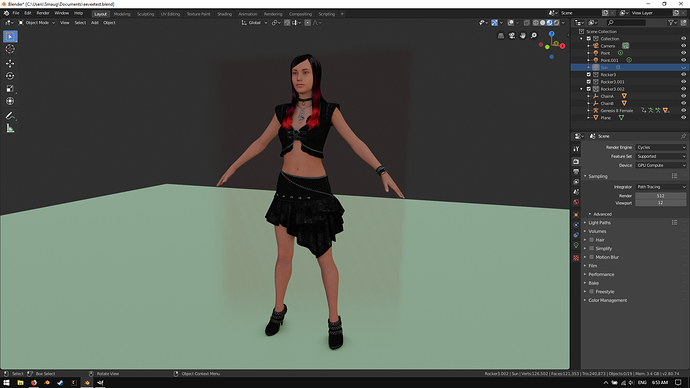This screenshot has width=690, height=388.
Task: Switch to the Shading workspace tab
Action: [224, 14]
